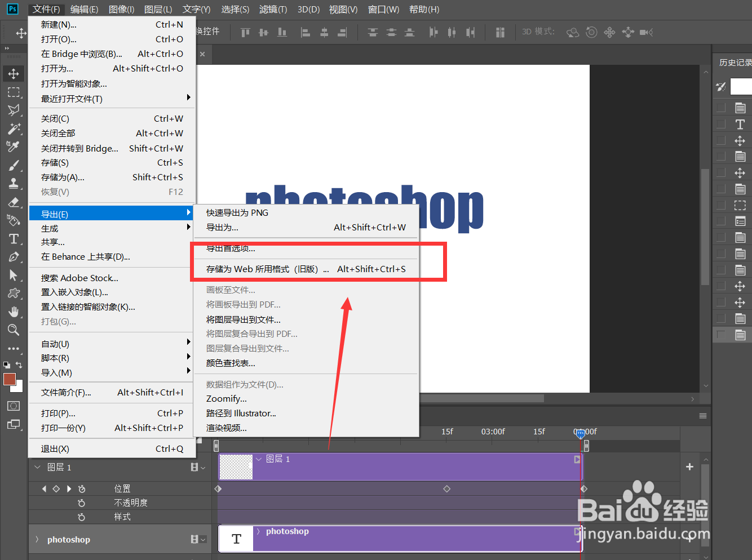Open filmstrip dropdown for photoshop track
Screen dimensions: 752x560
point(198,540)
